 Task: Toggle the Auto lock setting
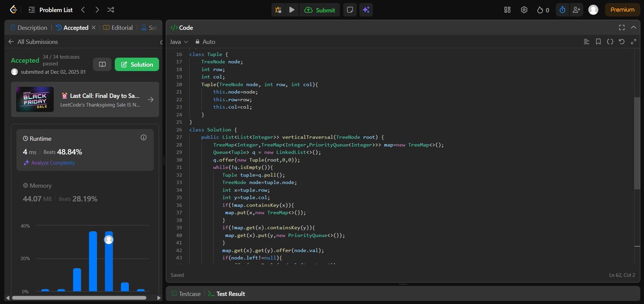coord(205,41)
